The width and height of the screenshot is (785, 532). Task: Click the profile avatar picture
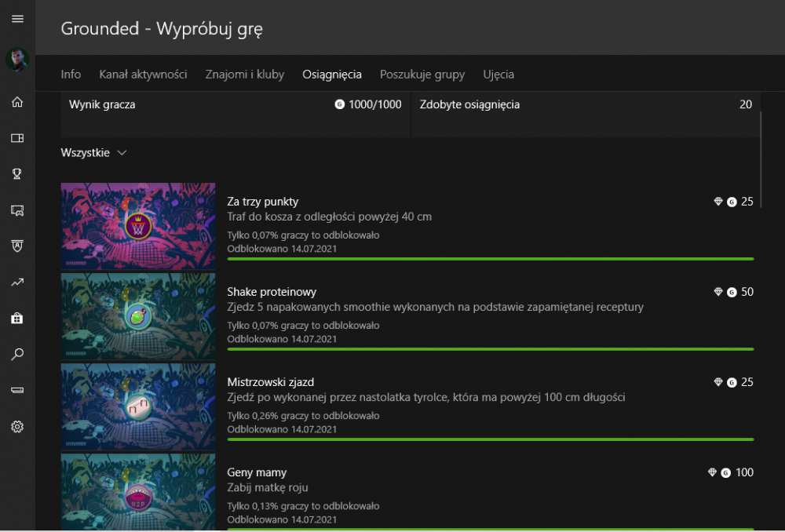17,60
